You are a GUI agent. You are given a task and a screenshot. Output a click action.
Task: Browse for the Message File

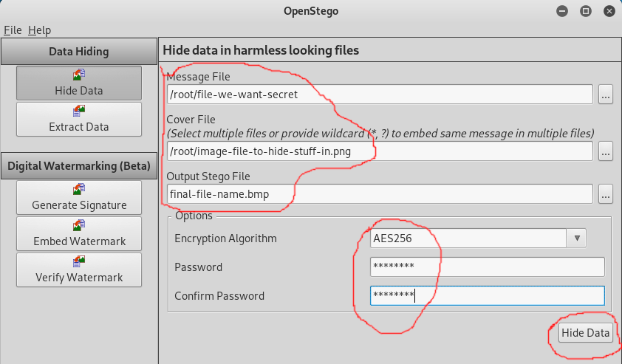[x=605, y=95]
